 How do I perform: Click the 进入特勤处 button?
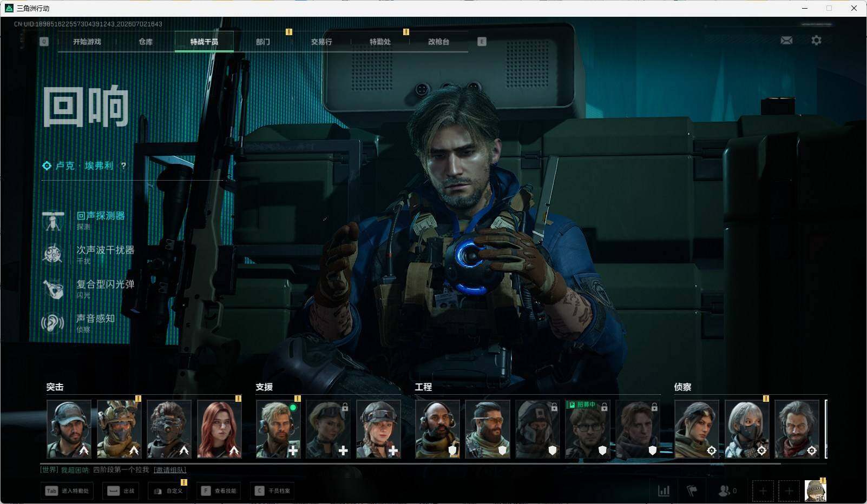pos(68,490)
